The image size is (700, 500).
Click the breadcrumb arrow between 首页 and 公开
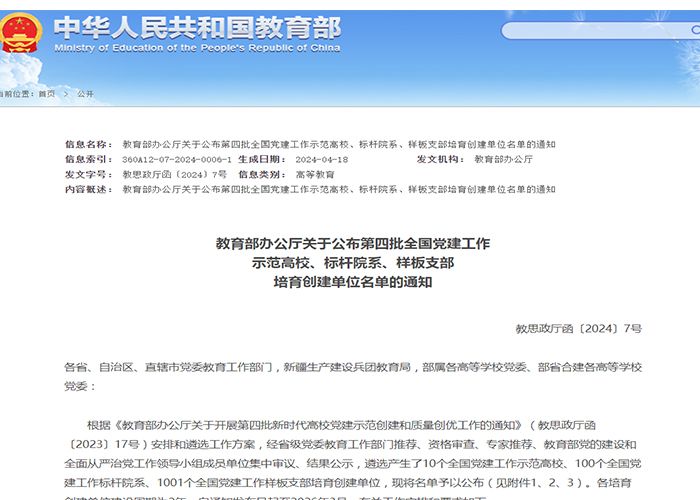[65, 94]
